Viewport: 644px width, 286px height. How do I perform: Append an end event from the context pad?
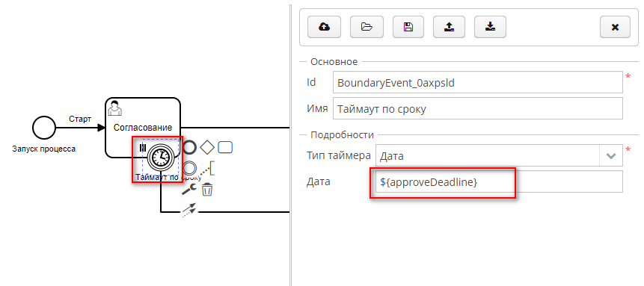189,147
